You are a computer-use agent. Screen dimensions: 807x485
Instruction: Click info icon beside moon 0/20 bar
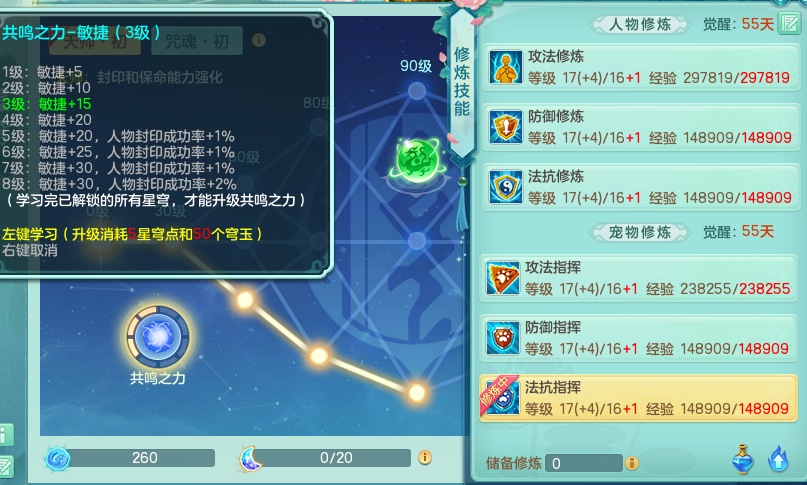(425, 457)
